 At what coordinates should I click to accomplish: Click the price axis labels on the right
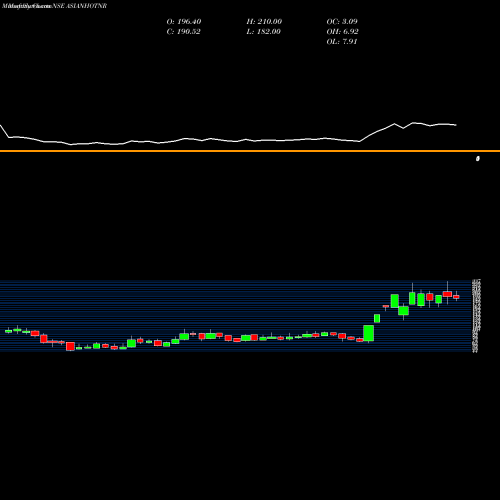point(476,316)
